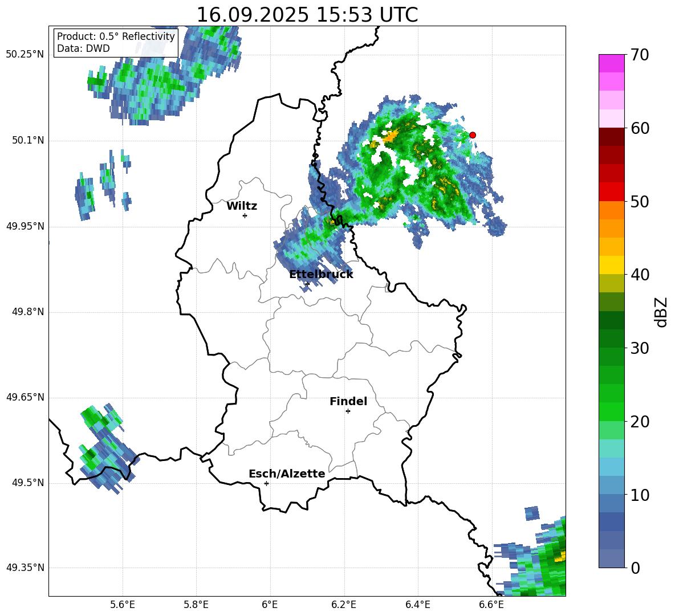675x616 pixels.
Task: Click the 6.4°E longitude label
Action: [x=417, y=605]
